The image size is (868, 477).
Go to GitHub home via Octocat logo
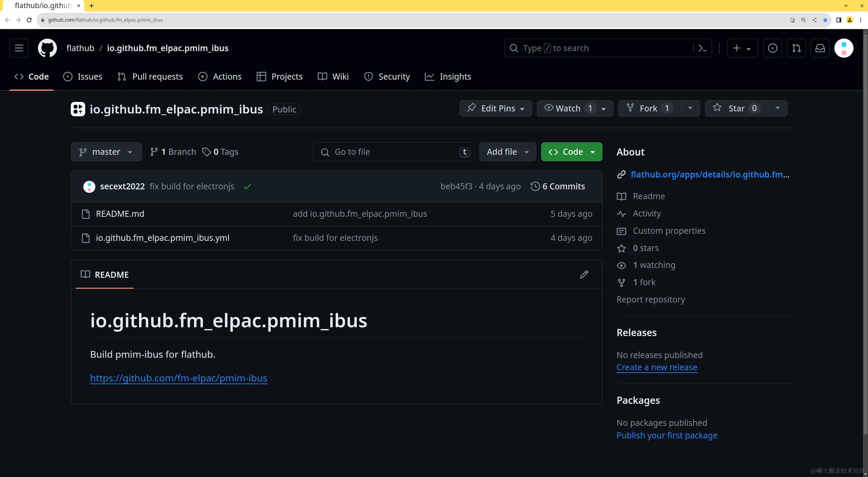[x=47, y=48]
